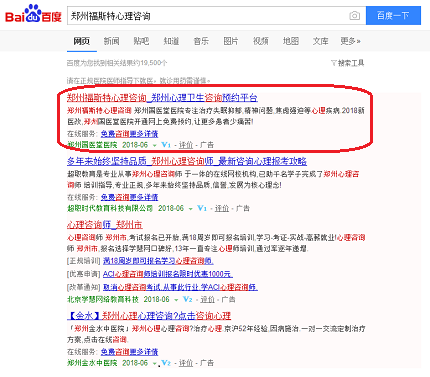The image size is (430, 377).
Task: Expand the 更多» menu
Action: coord(350,41)
